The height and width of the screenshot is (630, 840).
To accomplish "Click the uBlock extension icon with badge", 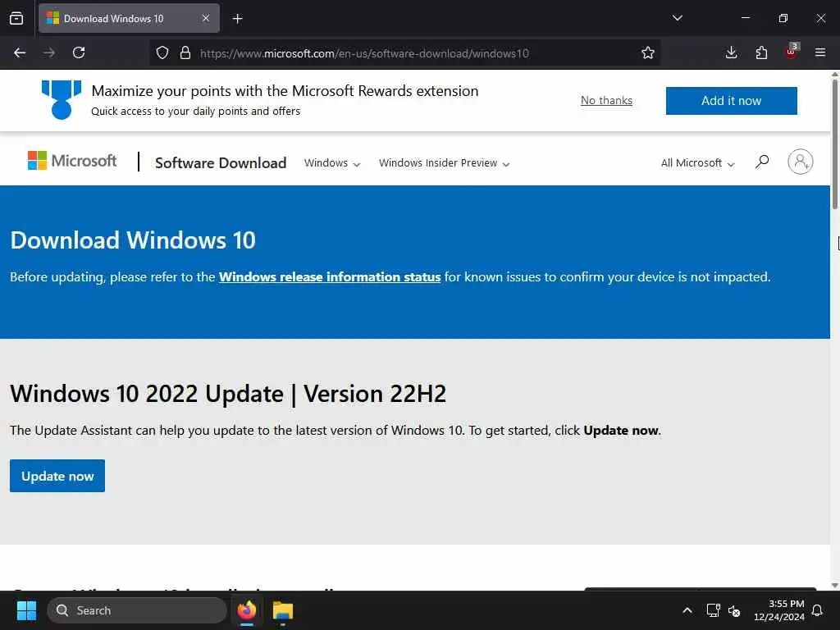I will point(792,52).
